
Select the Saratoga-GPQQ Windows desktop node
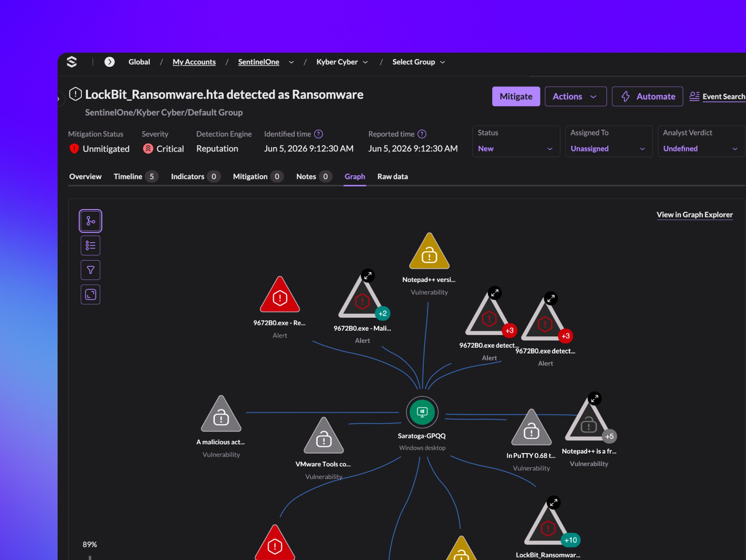[422, 412]
